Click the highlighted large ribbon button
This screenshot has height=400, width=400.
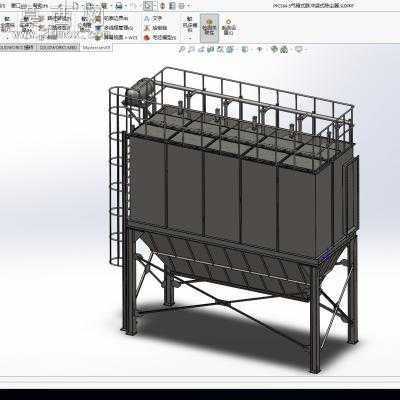point(209,28)
